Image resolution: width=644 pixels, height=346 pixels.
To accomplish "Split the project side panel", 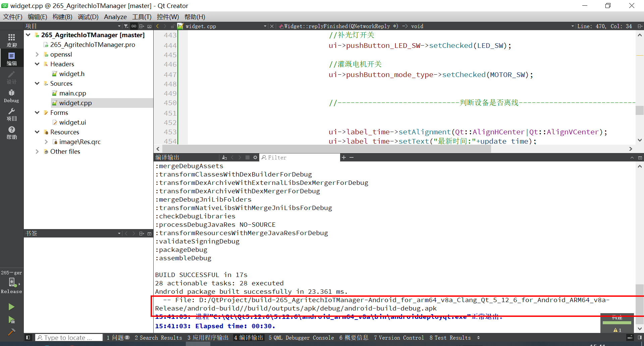I will pyautogui.click(x=142, y=26).
